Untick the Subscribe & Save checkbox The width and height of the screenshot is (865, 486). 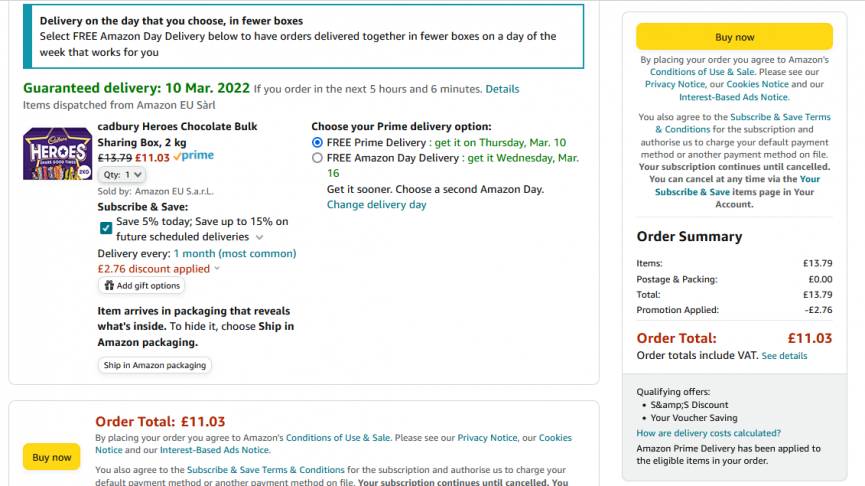click(106, 228)
